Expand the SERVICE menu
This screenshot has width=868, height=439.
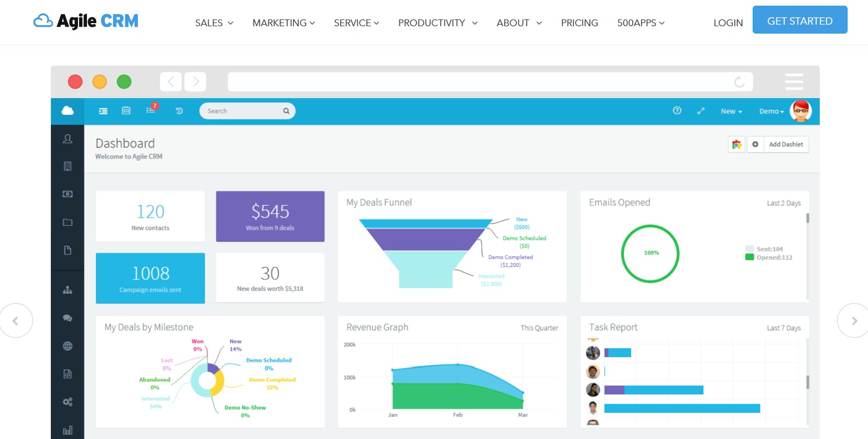[356, 23]
